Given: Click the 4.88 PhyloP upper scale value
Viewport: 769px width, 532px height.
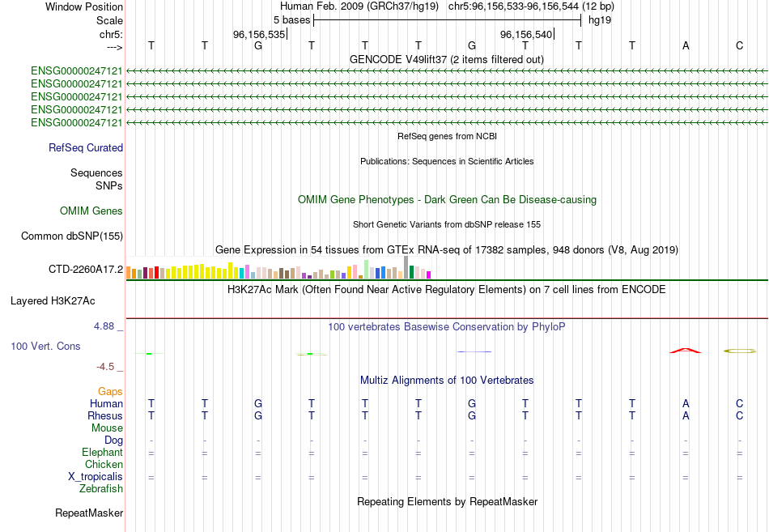Looking at the screenshot, I should 104,326.
